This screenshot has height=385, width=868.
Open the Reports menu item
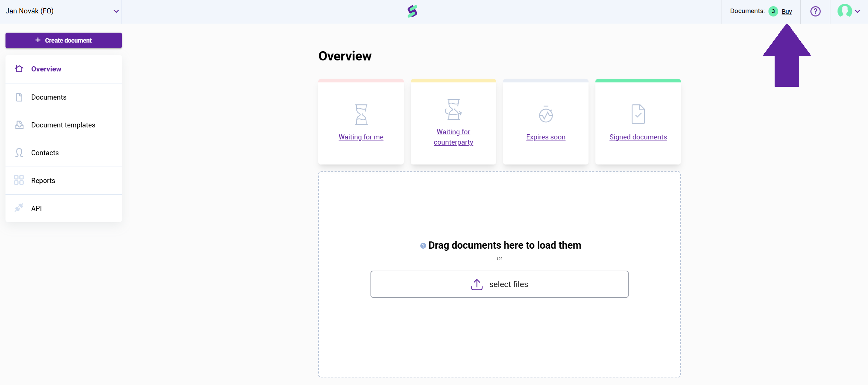tap(43, 181)
